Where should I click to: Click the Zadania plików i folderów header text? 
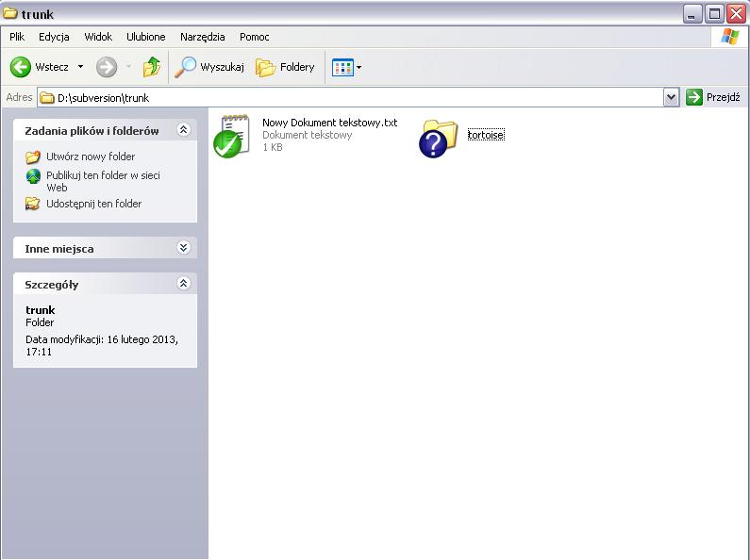(92, 131)
